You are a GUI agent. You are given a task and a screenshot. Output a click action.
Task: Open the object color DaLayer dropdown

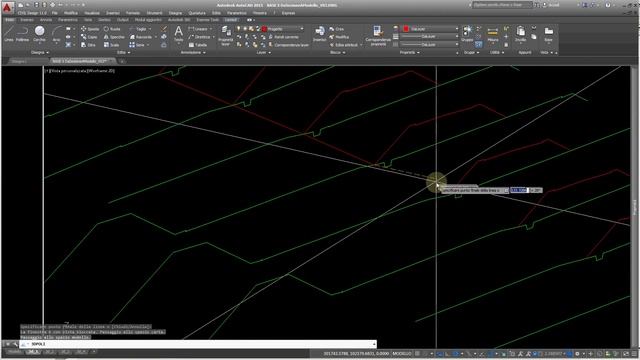(431, 29)
